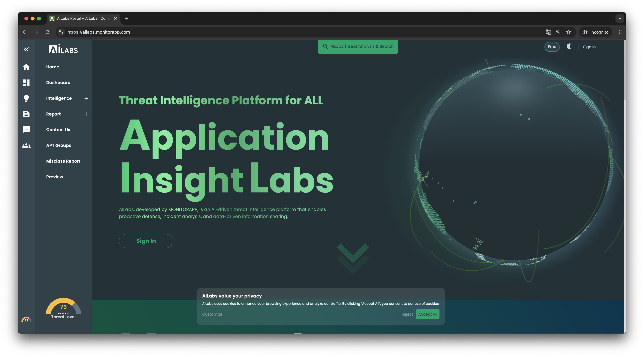644x357 pixels.
Task: Click the Dashboard grid icon
Action: (26, 83)
